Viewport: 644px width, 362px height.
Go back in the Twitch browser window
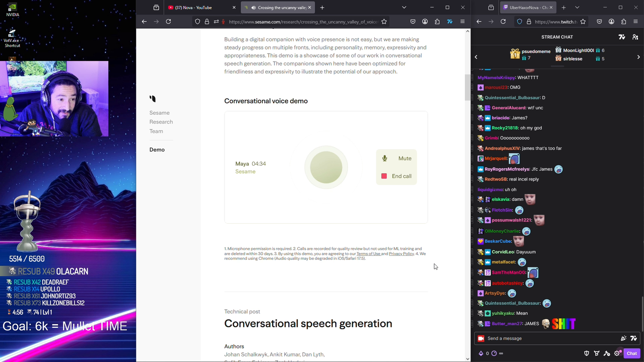479,22
